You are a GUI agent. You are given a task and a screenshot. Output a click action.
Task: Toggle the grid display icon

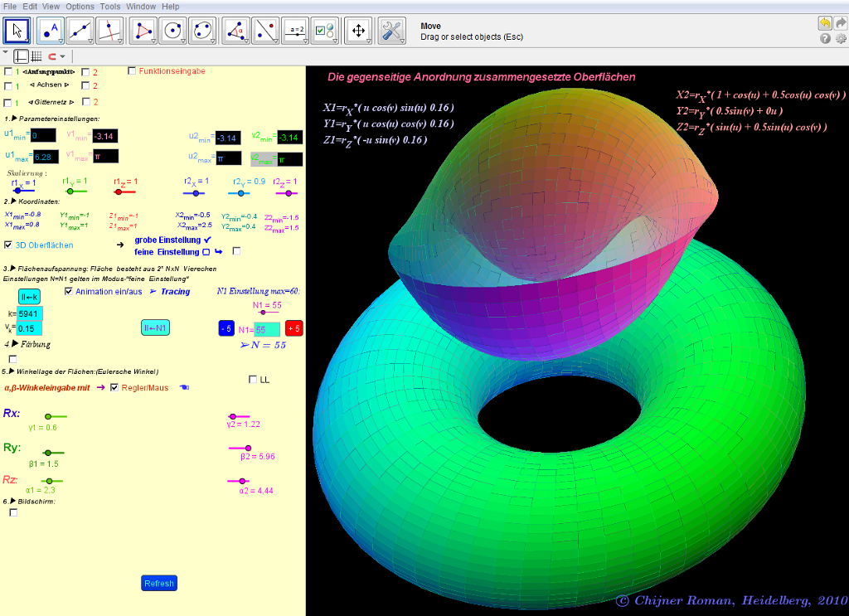tap(36, 56)
